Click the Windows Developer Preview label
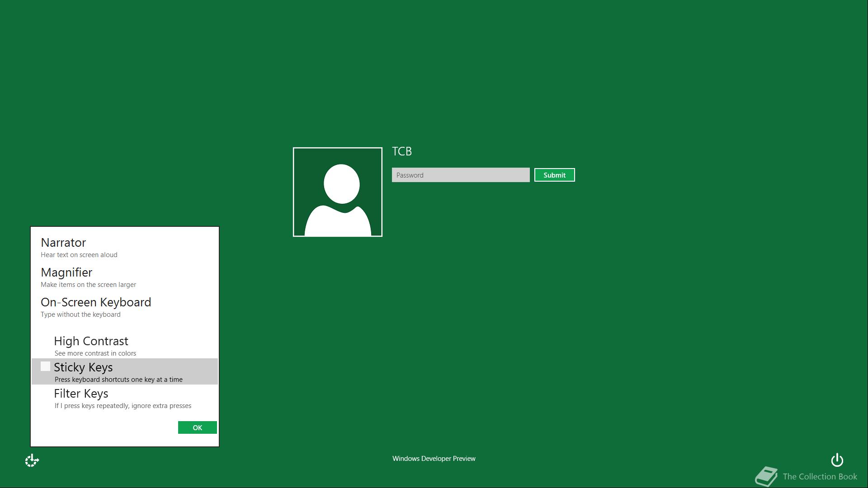Viewport: 868px width, 488px height. pyautogui.click(x=434, y=458)
